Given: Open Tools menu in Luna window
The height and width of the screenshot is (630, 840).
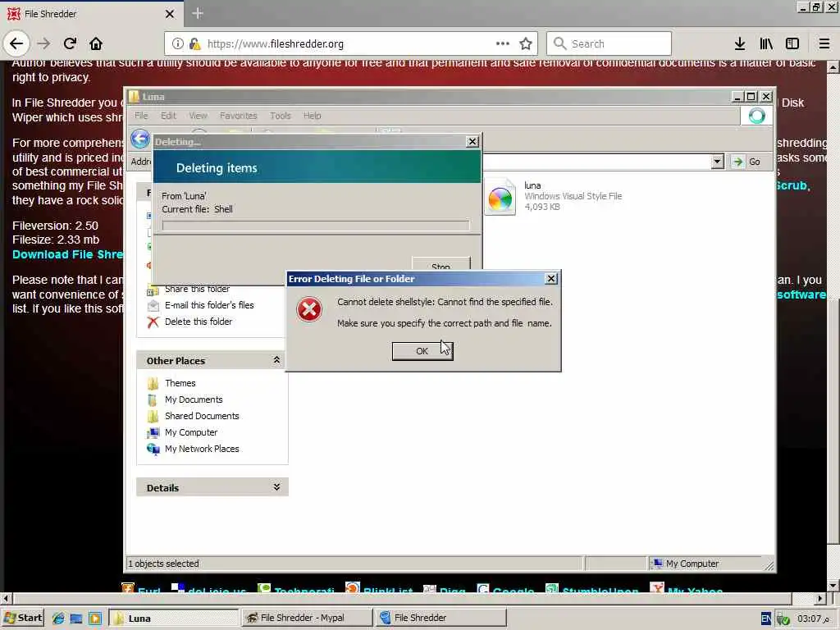Looking at the screenshot, I should point(281,116).
